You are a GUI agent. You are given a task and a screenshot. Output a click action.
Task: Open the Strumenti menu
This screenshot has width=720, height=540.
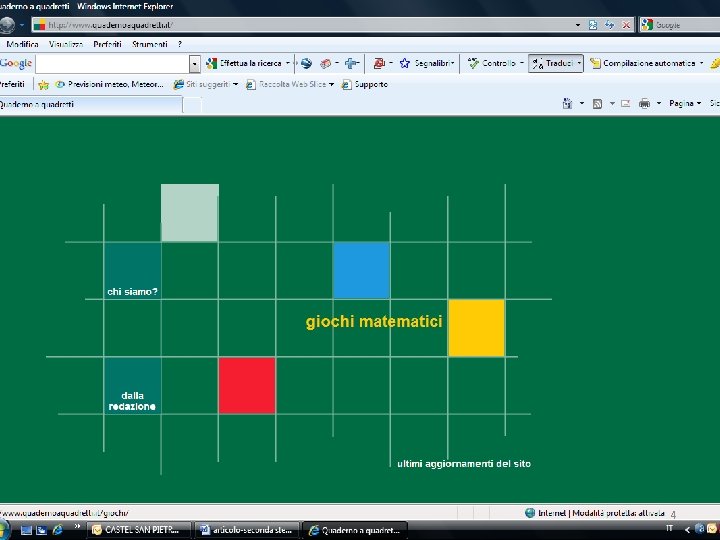(149, 45)
